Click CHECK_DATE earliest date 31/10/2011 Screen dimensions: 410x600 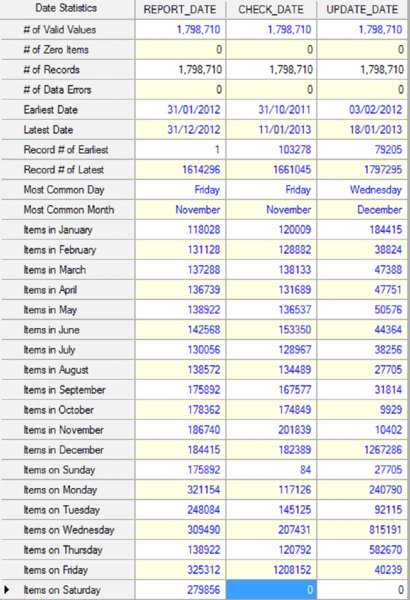click(284, 110)
